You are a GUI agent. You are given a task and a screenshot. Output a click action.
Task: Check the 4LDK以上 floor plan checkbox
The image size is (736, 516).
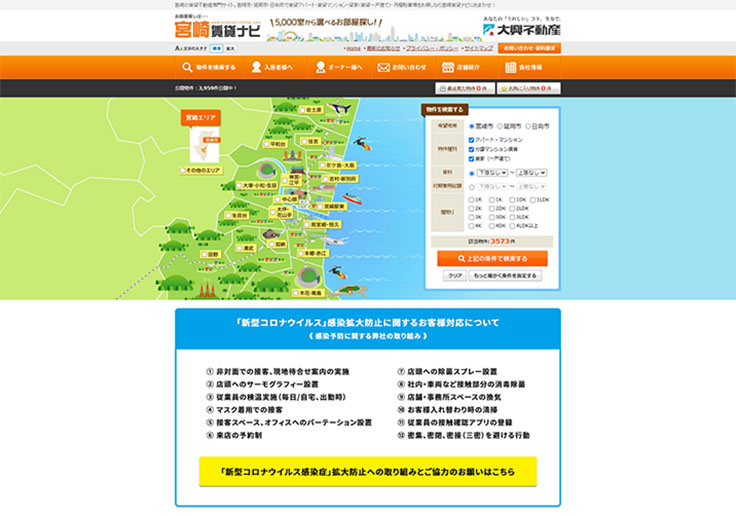[512, 226]
